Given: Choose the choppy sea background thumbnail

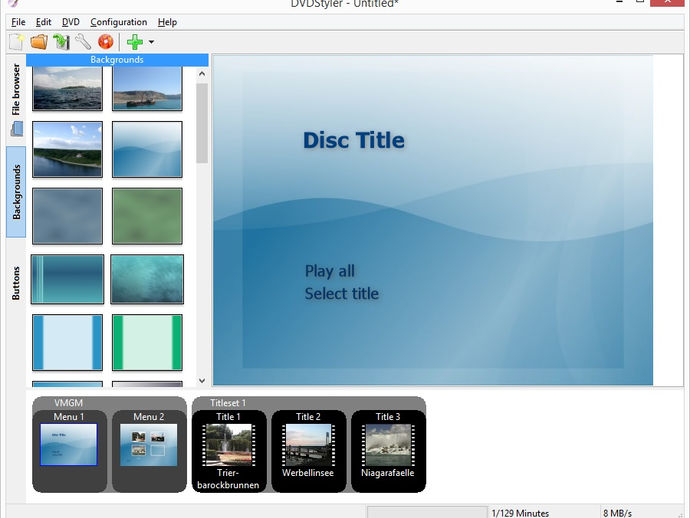Looking at the screenshot, I should [x=67, y=88].
